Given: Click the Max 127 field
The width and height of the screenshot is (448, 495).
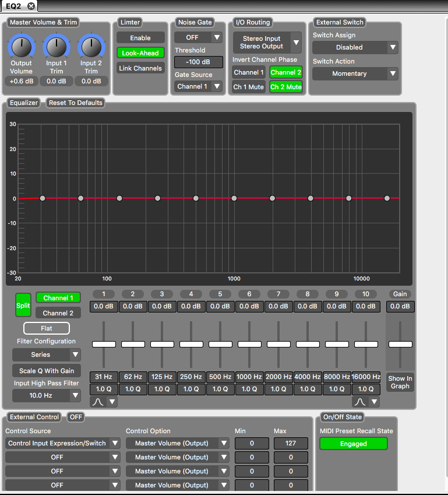Looking at the screenshot, I should [x=291, y=443].
